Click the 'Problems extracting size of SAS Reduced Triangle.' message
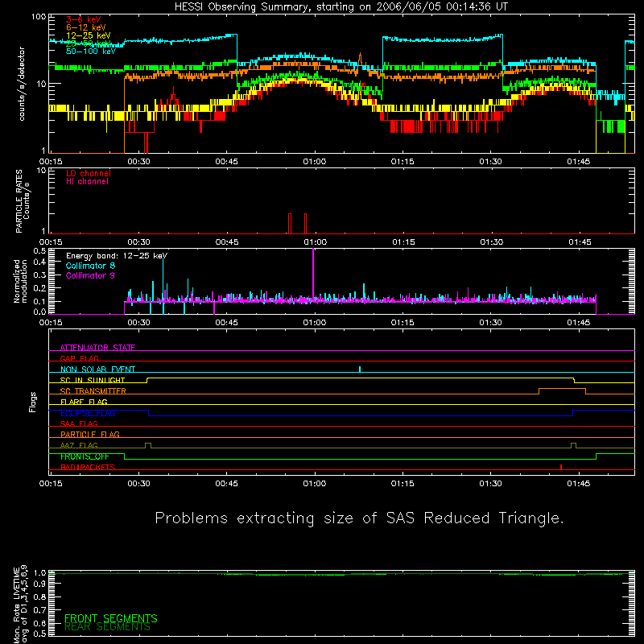The height and width of the screenshot is (644, 644). 359,518
